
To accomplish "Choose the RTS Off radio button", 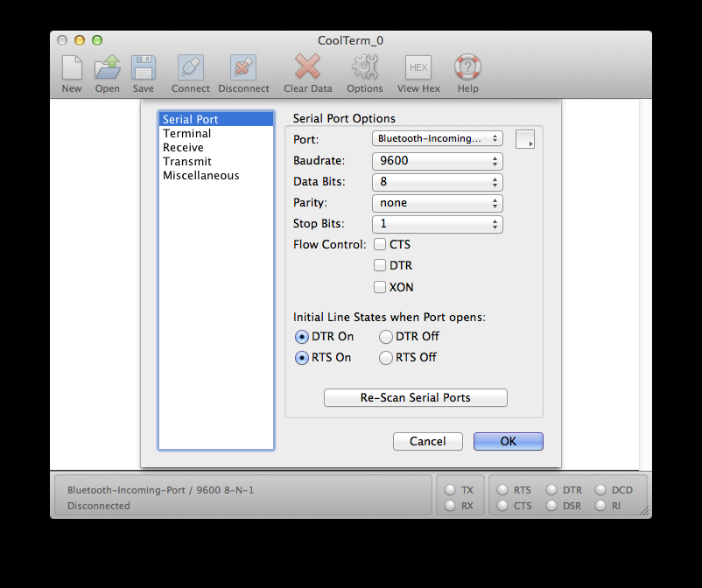I will (386, 358).
